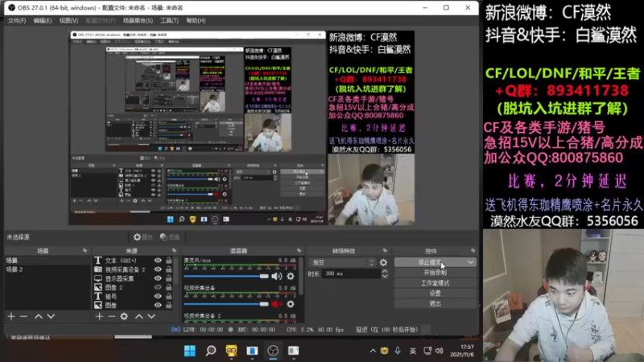Screen dimensions: 644x362
Task: Add a new scene with plus icon in 场景 panel
Action: (x=11, y=316)
